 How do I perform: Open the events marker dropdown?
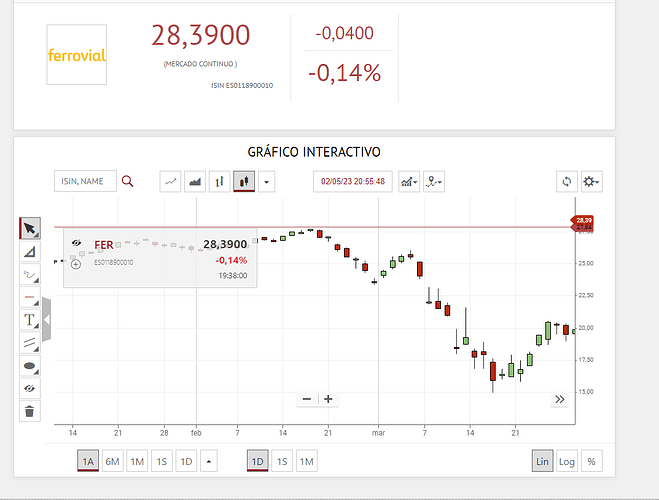click(434, 182)
